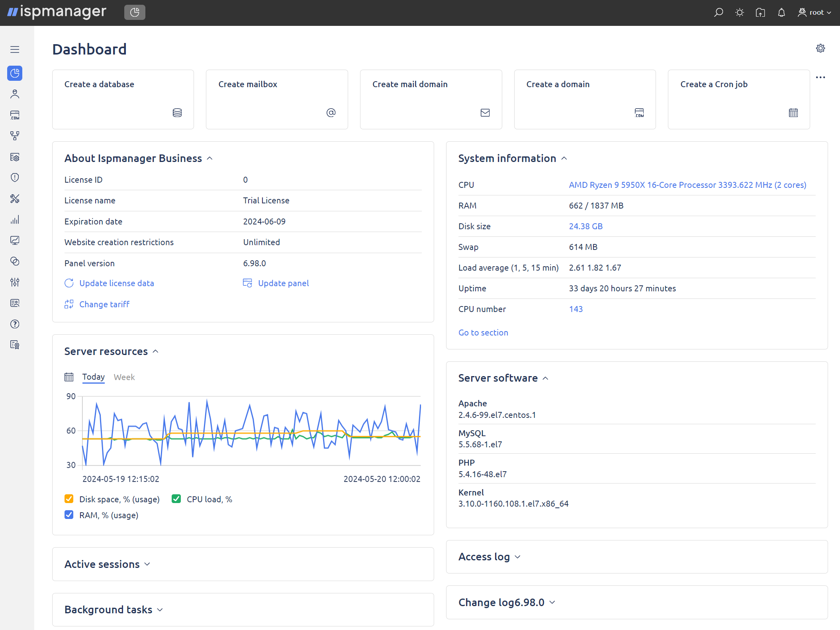Image resolution: width=840 pixels, height=630 pixels.
Task: Open the monitoring screen sidebar icon
Action: [15, 240]
